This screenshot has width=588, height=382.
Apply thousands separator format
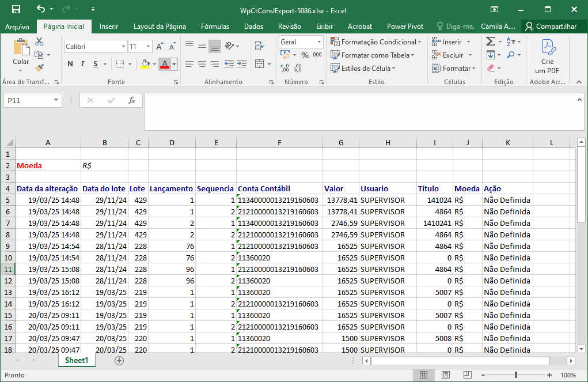[x=317, y=55]
